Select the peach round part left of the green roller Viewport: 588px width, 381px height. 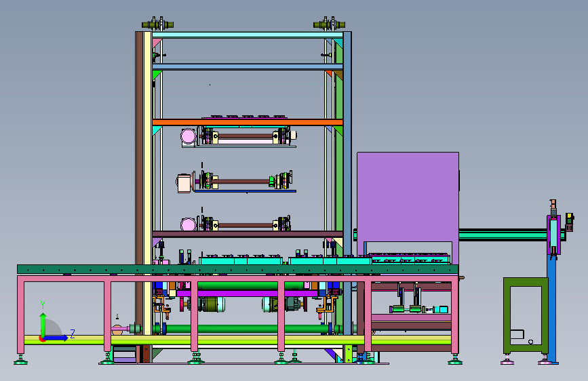[117, 329]
